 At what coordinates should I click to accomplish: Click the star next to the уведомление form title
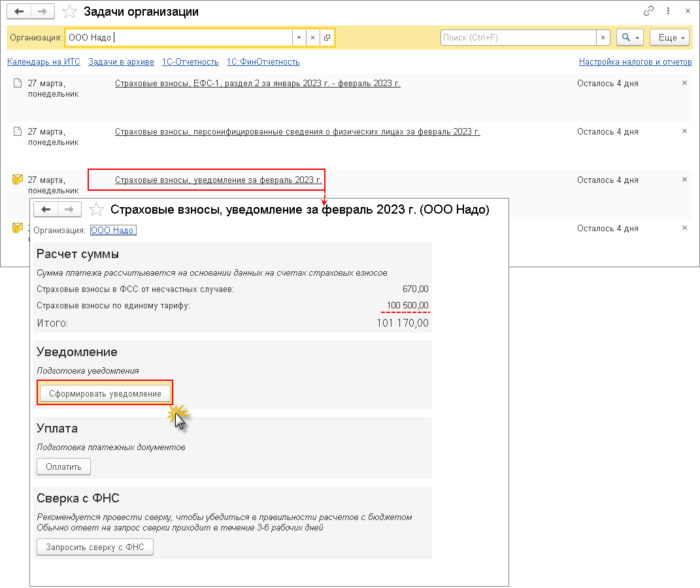pos(96,210)
